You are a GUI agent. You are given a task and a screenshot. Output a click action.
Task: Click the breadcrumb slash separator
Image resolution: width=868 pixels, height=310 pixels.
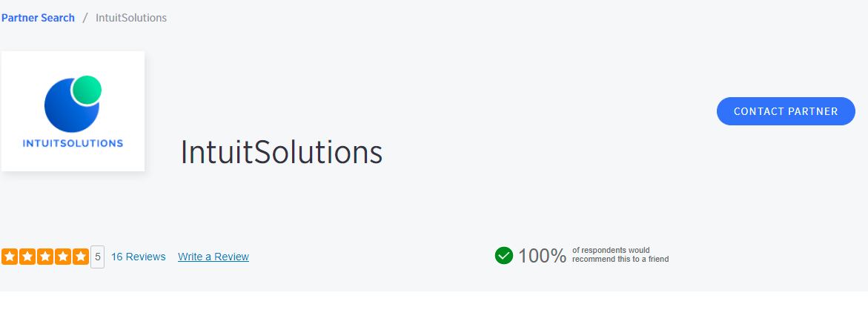(85, 18)
